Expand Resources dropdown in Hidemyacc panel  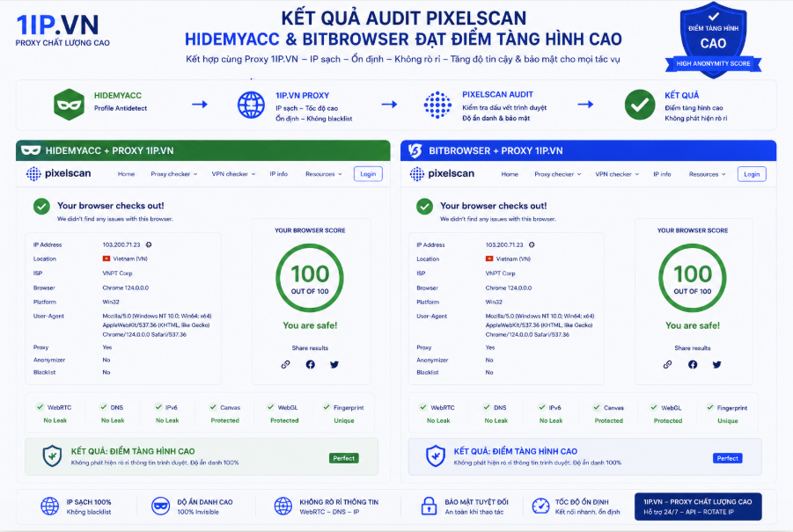click(324, 174)
